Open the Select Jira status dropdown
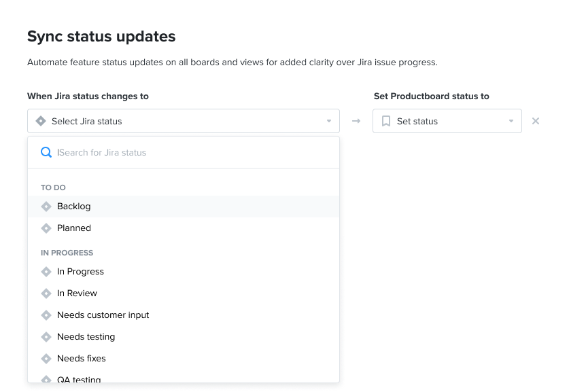The image size is (569, 392). click(x=184, y=120)
